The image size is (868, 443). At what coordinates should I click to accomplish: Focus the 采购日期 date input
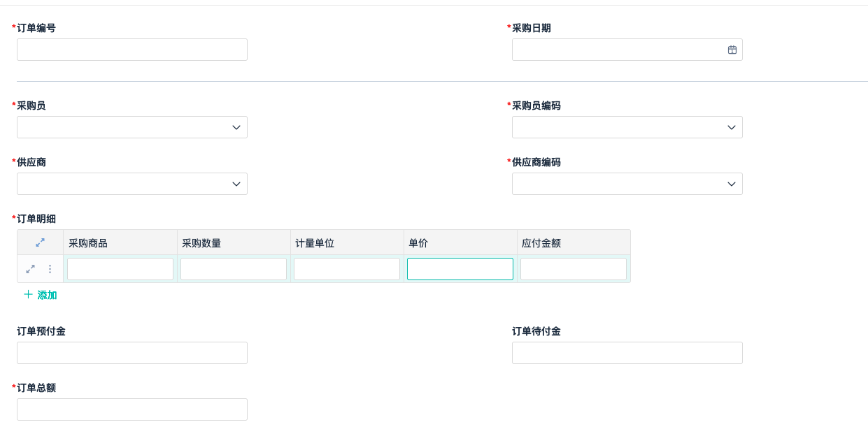coord(616,50)
